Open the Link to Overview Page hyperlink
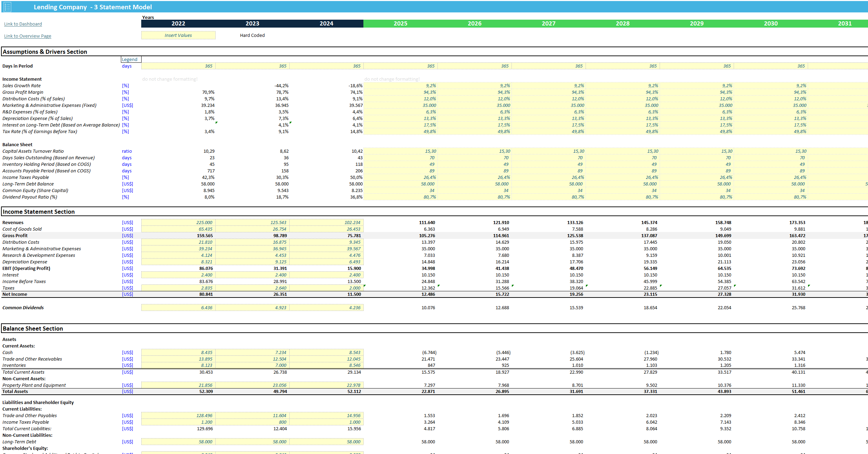Viewport: 868px width, 454px height. coord(28,36)
